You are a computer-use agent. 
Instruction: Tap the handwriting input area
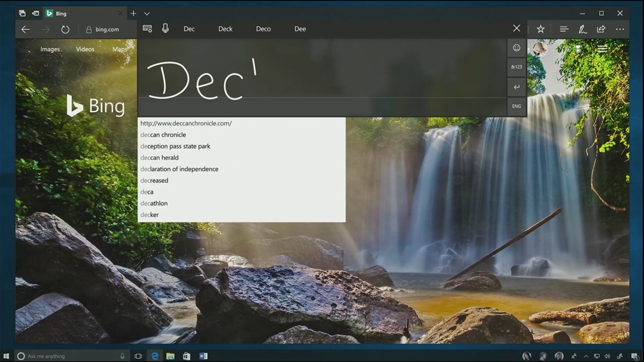[x=322, y=77]
